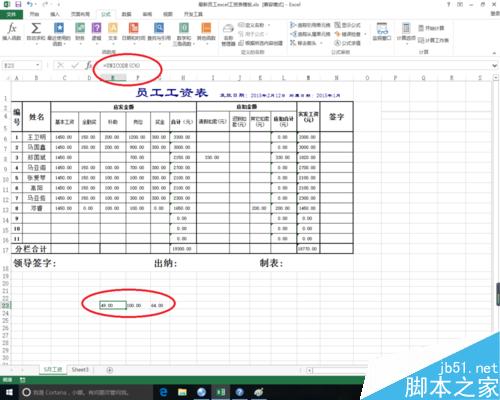This screenshot has height=400, width=500.
Task: Click Error Checking
Action: (x=350, y=34)
